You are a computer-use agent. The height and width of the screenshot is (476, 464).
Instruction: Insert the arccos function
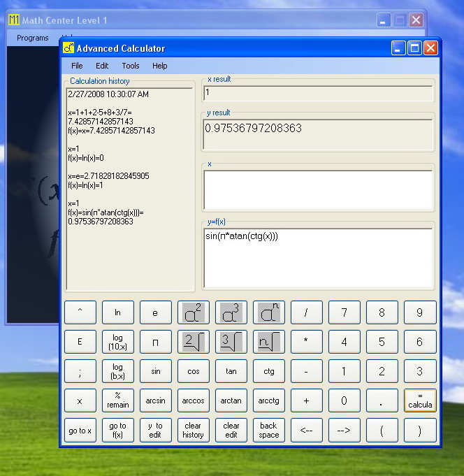194,401
